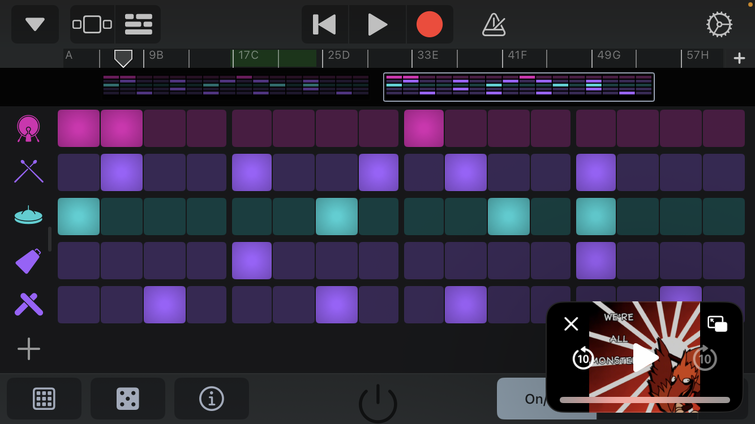The width and height of the screenshot is (755, 424).
Task: Toggle the beat sequencer power button
Action: coord(378,403)
